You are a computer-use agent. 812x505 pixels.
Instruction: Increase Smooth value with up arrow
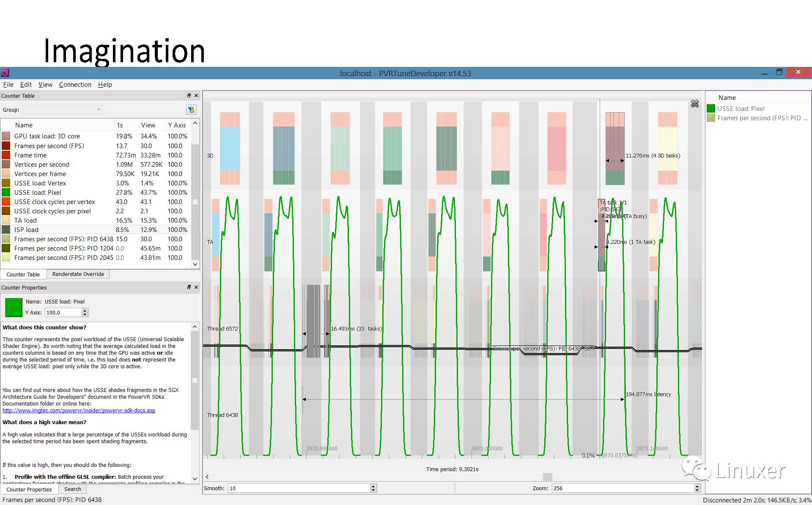point(373,486)
